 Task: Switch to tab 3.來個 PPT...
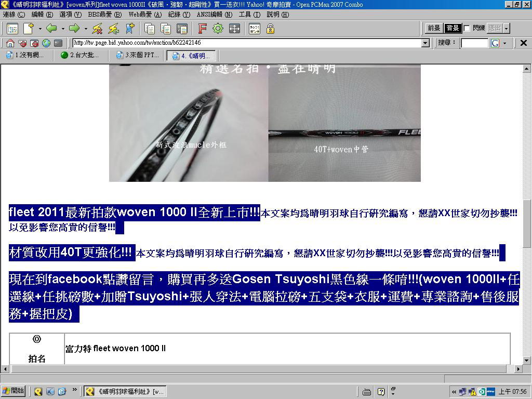(x=138, y=55)
